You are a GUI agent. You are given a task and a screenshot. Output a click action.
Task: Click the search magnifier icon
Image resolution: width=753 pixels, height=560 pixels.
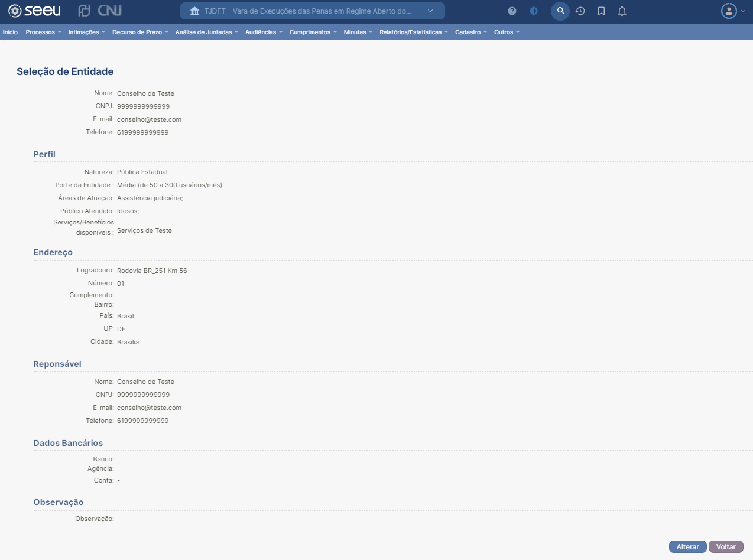(560, 11)
